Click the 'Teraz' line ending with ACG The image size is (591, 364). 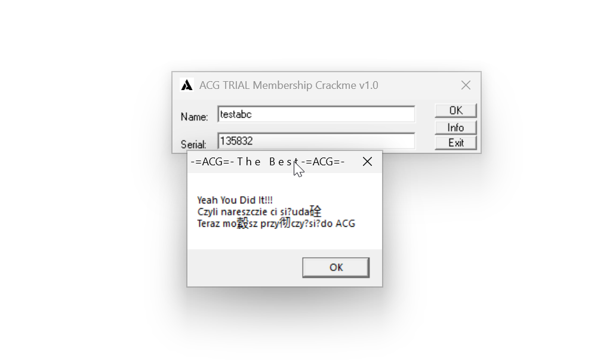point(276,223)
